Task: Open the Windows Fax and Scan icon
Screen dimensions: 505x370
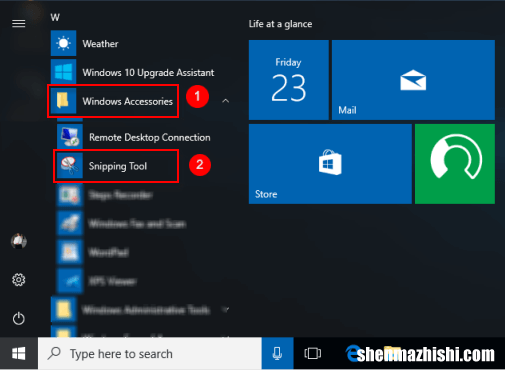Action: (x=70, y=223)
